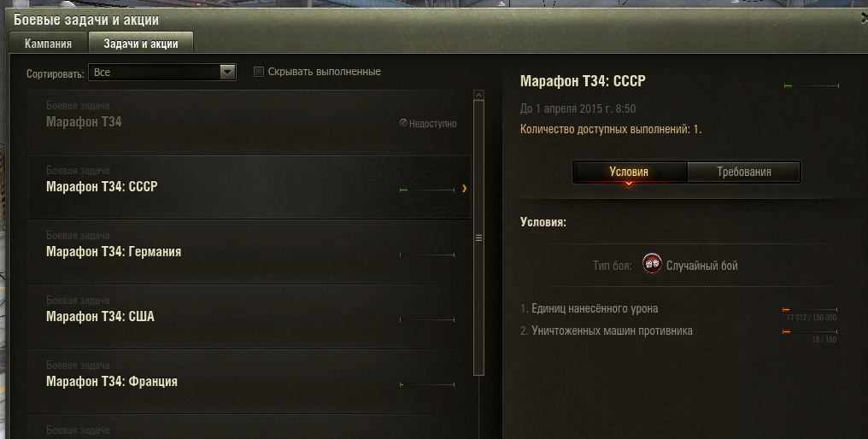Select the Марафон Т34: Германия task
Image resolution: width=868 pixels, height=439 pixels.
[249, 252]
